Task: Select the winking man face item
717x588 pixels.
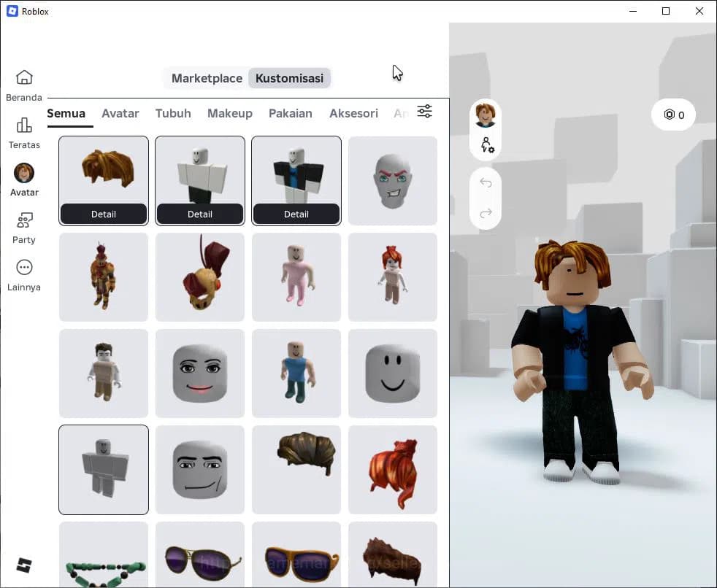Action: 199,470
